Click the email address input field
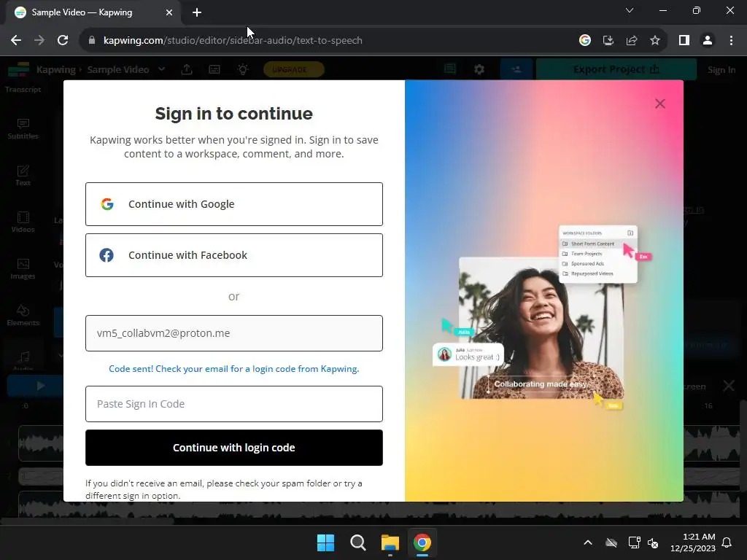This screenshot has height=560, width=747. (x=234, y=332)
